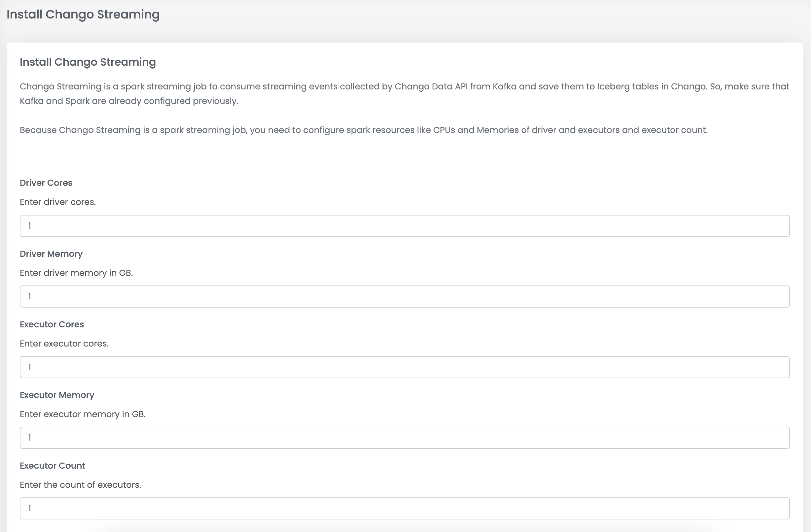
Task: Click the top page title "Install Chango Streaming"
Action: [x=83, y=14]
